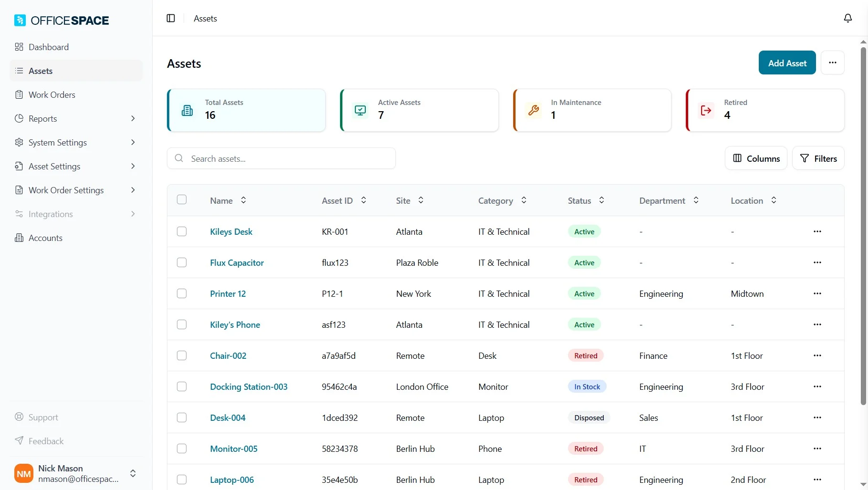Open the Docking Station-003 asset link
Viewport: 868px width, 490px height.
click(x=248, y=386)
